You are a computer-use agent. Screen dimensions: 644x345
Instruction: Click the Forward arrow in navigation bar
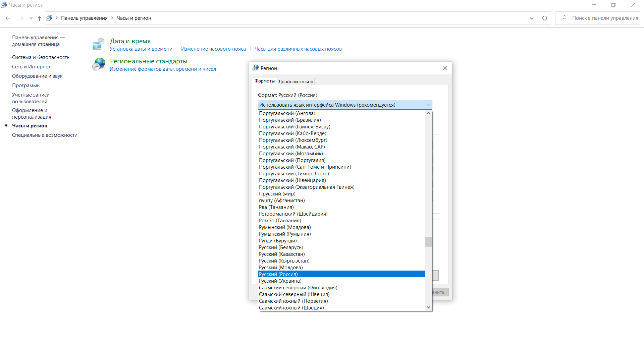21,18
